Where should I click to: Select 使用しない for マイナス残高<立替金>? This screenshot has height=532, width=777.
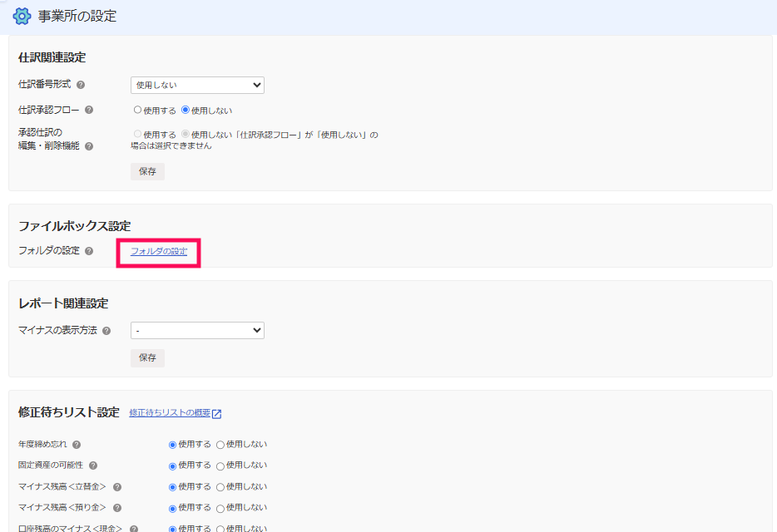pyautogui.click(x=220, y=487)
